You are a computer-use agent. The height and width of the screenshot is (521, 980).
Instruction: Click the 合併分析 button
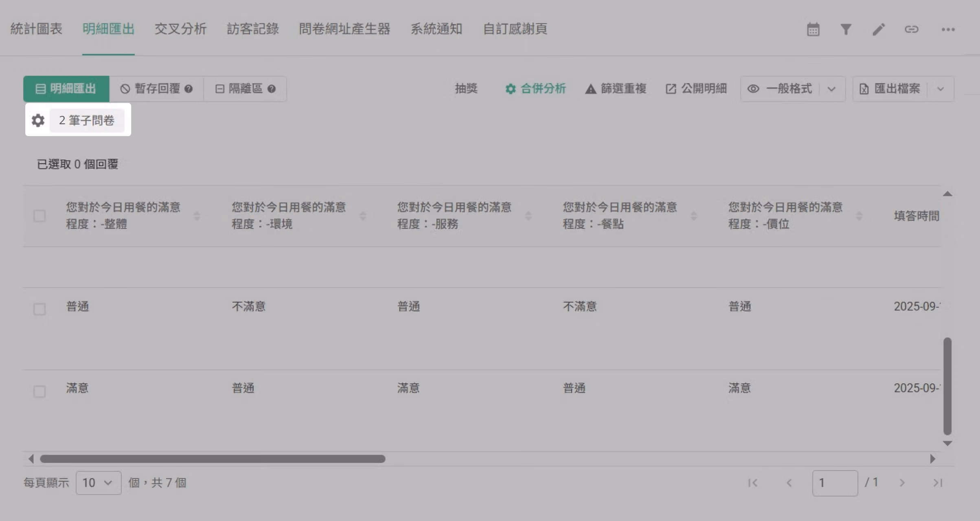(x=535, y=89)
